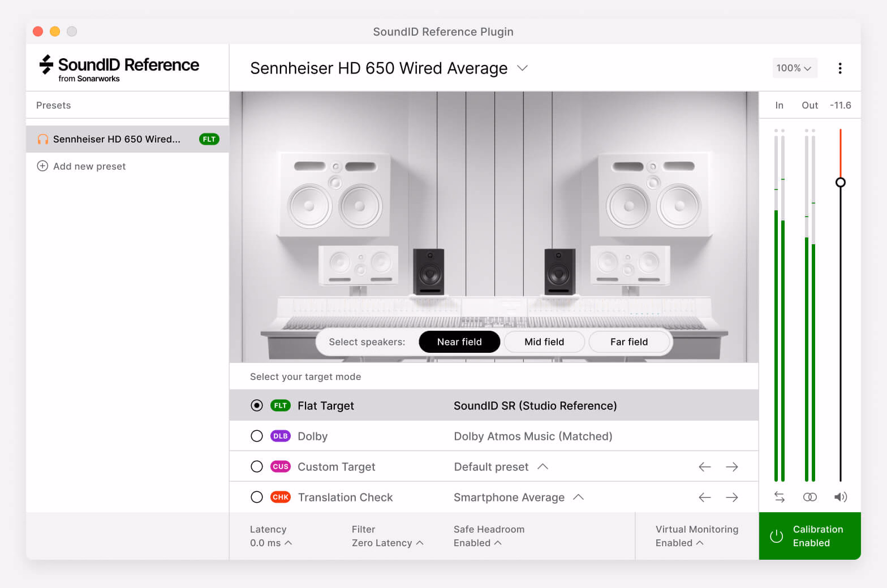Toggle Calibration Enabled button

tap(810, 536)
